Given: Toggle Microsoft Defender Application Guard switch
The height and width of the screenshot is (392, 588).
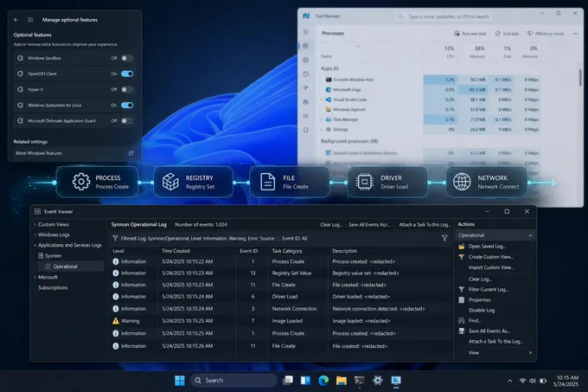Looking at the screenshot, I should tap(127, 121).
